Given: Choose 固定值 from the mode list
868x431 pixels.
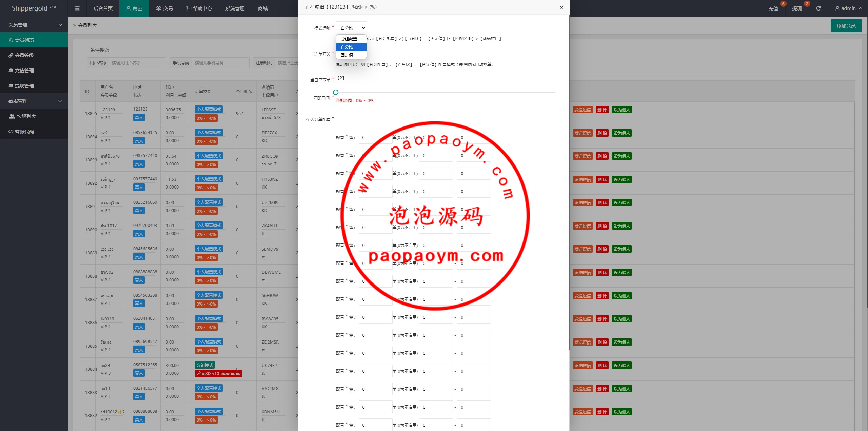Looking at the screenshot, I should pos(351,55).
